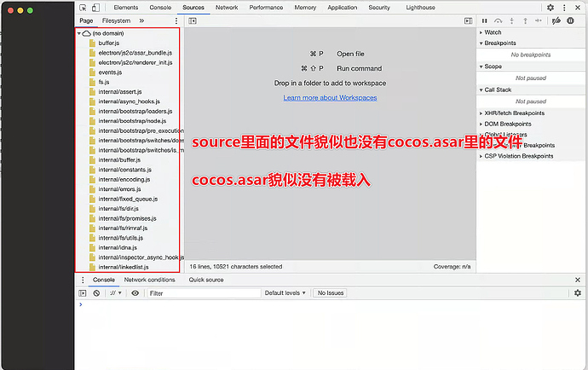Open the Security tab

[x=379, y=8]
